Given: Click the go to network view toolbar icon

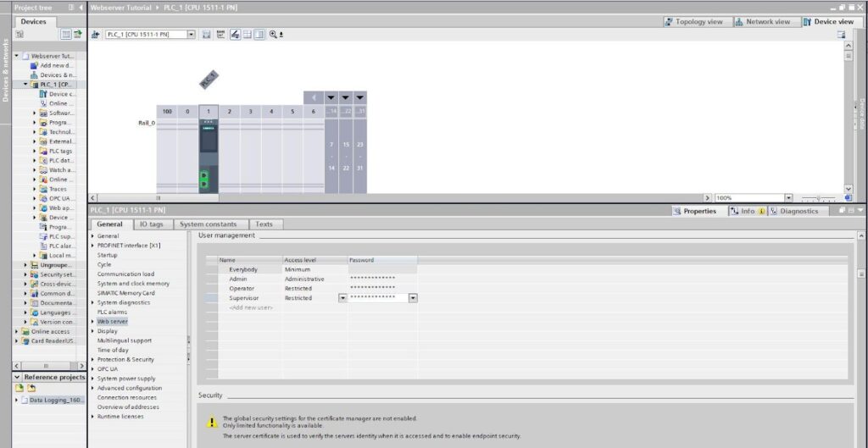Looking at the screenshot, I should click(95, 34).
